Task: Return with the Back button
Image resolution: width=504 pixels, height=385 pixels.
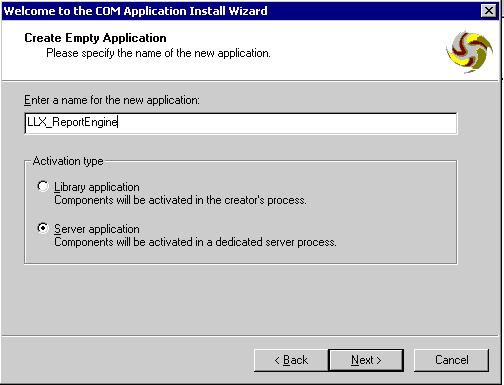Action: (291, 360)
